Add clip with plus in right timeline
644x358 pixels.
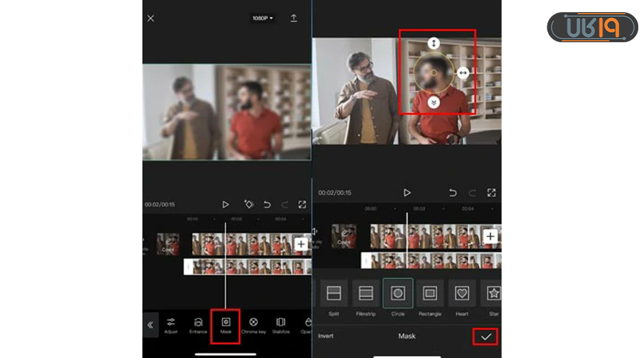[x=490, y=236]
